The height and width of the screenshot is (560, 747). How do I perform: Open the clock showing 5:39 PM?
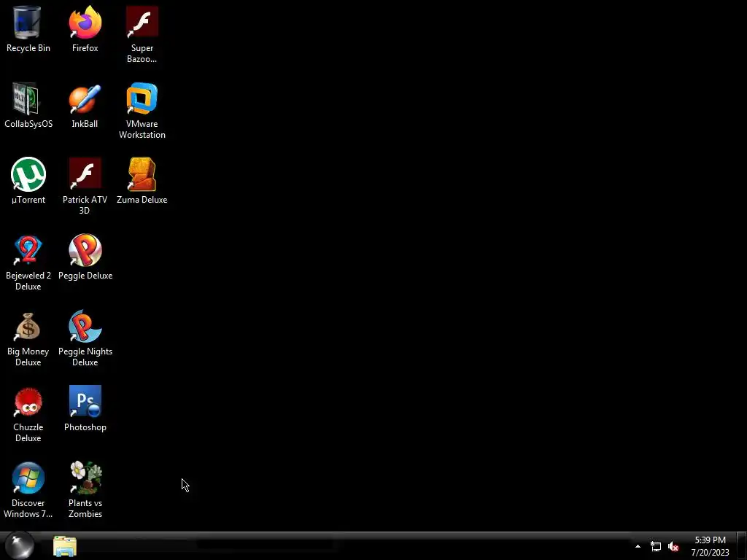pyautogui.click(x=710, y=546)
